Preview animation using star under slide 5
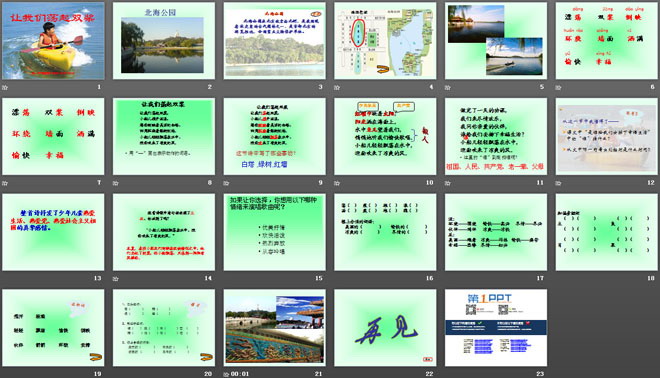660x378 pixels. [x=447, y=87]
